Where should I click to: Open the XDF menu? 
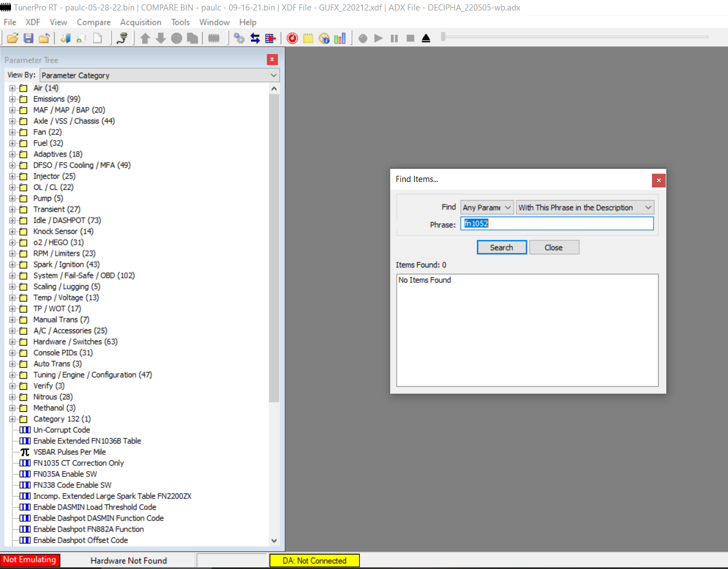(x=33, y=22)
